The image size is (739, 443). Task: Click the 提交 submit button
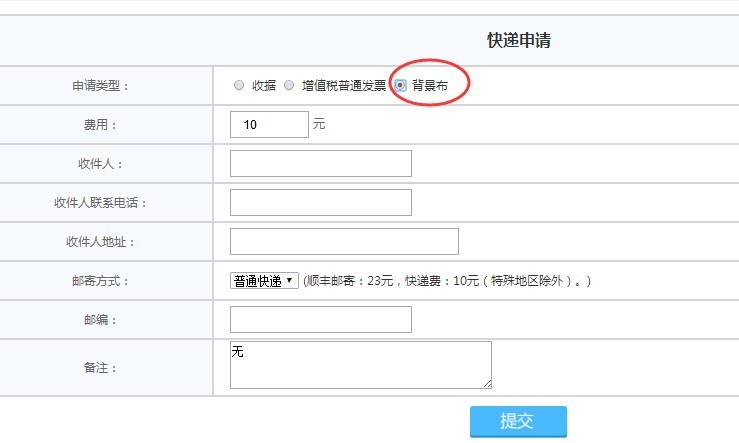tap(518, 421)
